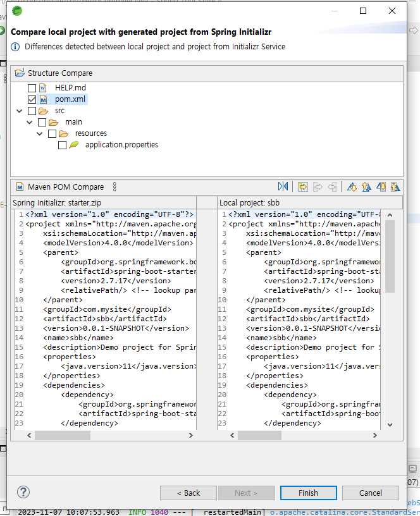Swap left and right compare views
The width and height of the screenshot is (420, 516).
283,187
